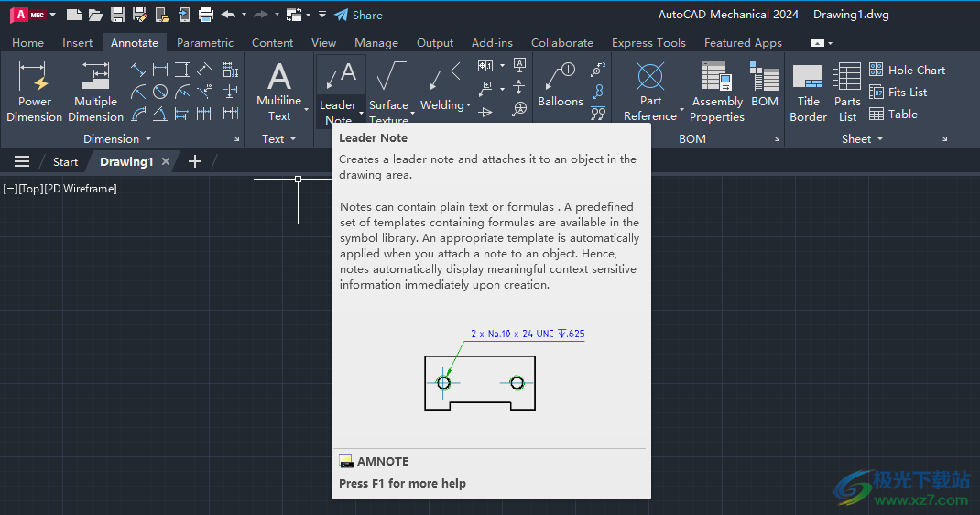Image resolution: width=980 pixels, height=515 pixels.
Task: Click the Save As icon with a pencil
Action: [140, 15]
